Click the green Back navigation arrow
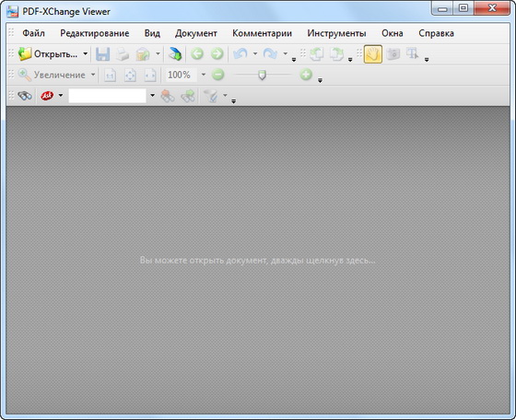This screenshot has width=516, height=420. coord(197,53)
